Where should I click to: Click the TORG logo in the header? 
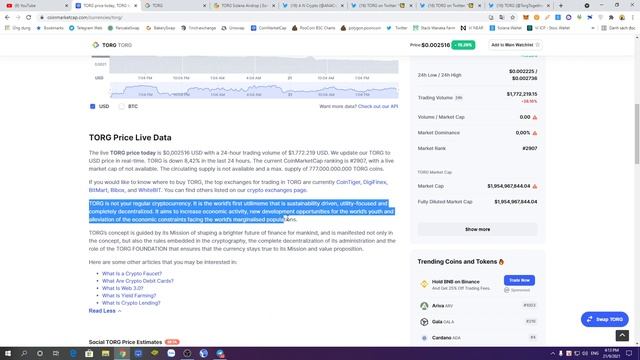click(x=96, y=45)
